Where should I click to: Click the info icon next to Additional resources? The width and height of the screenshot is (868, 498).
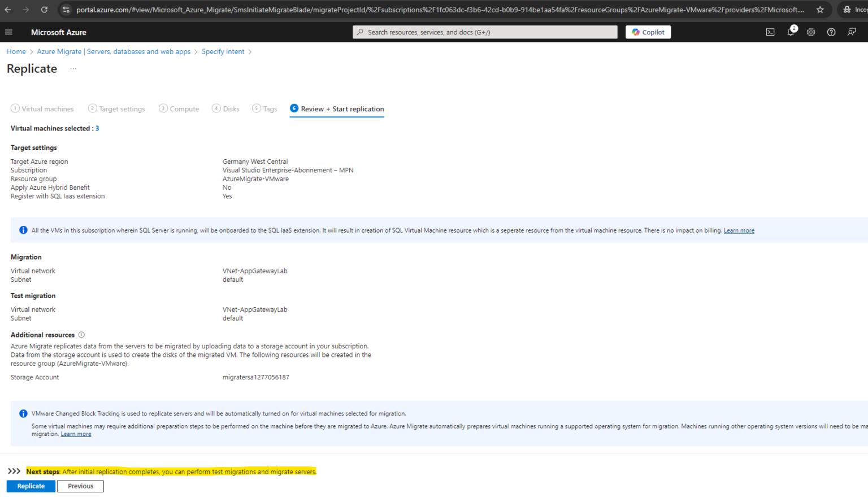[x=81, y=334]
